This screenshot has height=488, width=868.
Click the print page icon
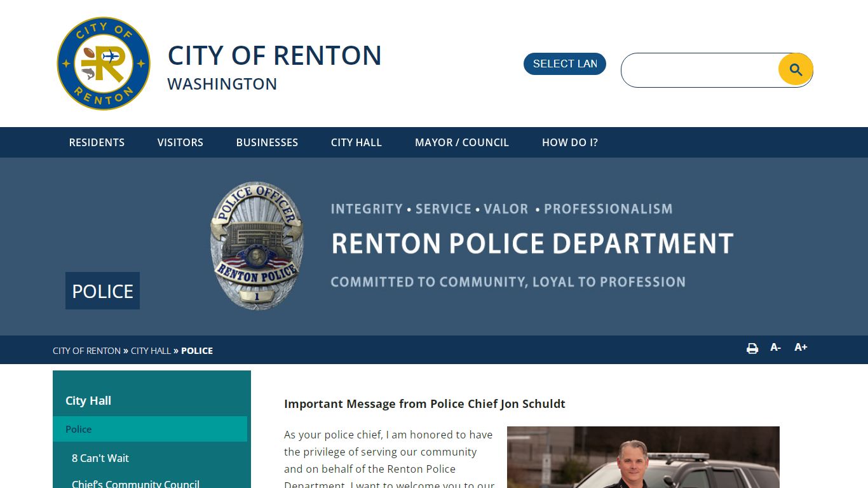(x=752, y=348)
